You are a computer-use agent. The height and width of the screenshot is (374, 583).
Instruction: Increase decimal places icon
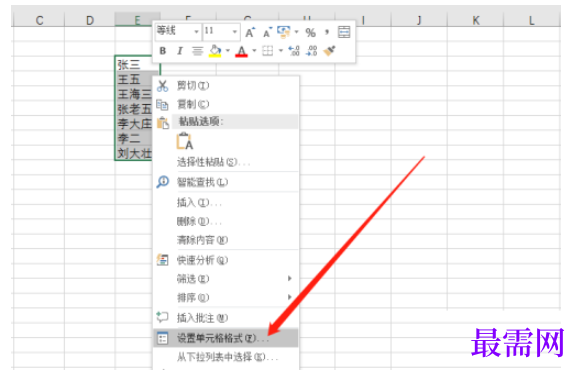[x=294, y=51]
